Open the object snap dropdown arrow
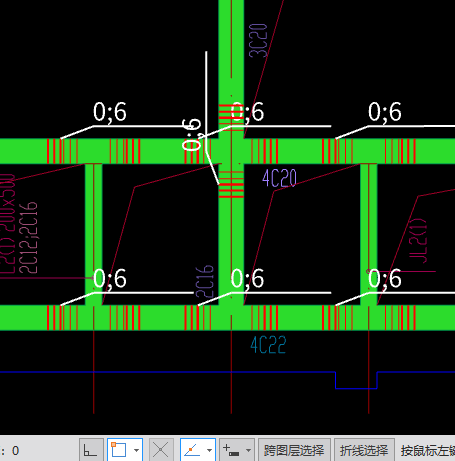Viewport: 455px width, 461px height. 137,450
